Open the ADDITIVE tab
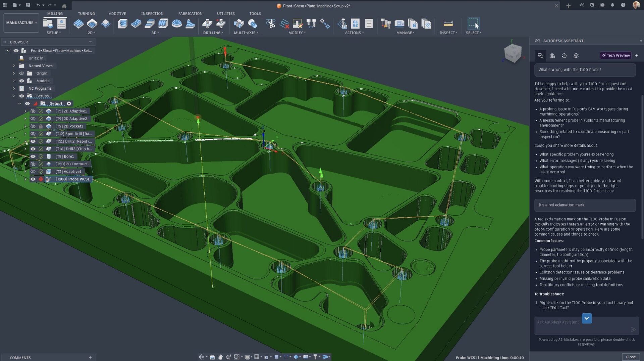The height and width of the screenshot is (361, 644). [117, 14]
